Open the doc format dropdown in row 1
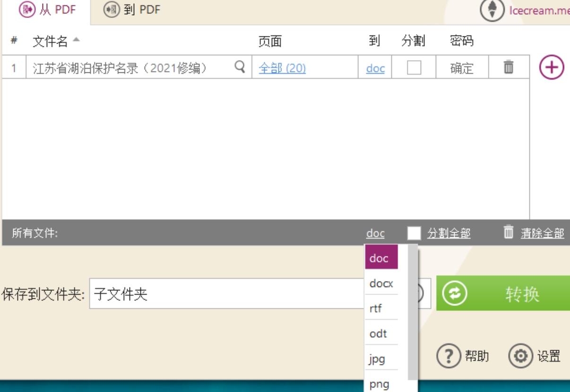The image size is (570, 392). pos(375,69)
